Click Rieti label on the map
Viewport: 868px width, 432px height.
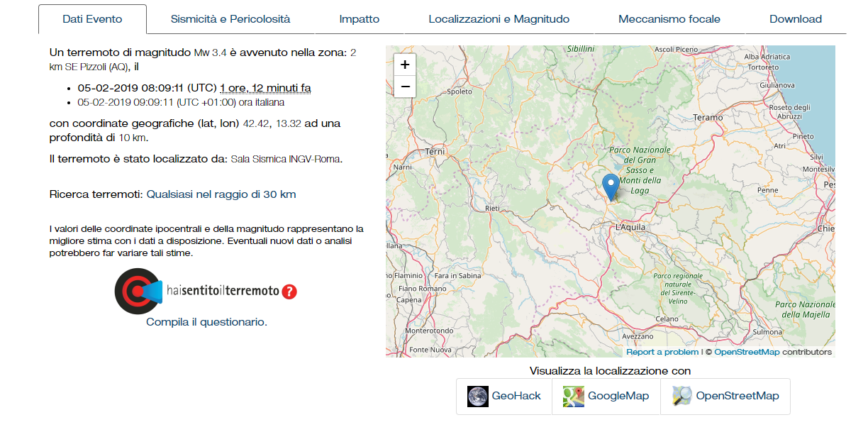(492, 209)
